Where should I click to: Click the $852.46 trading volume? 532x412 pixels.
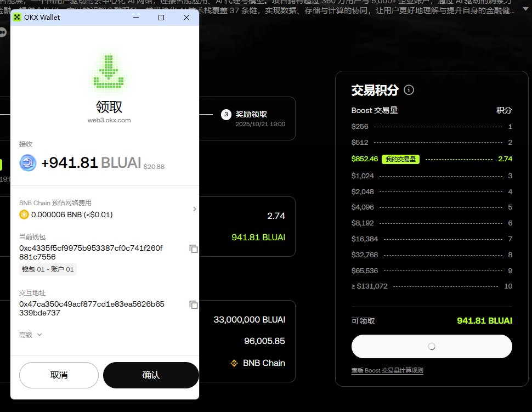[365, 159]
